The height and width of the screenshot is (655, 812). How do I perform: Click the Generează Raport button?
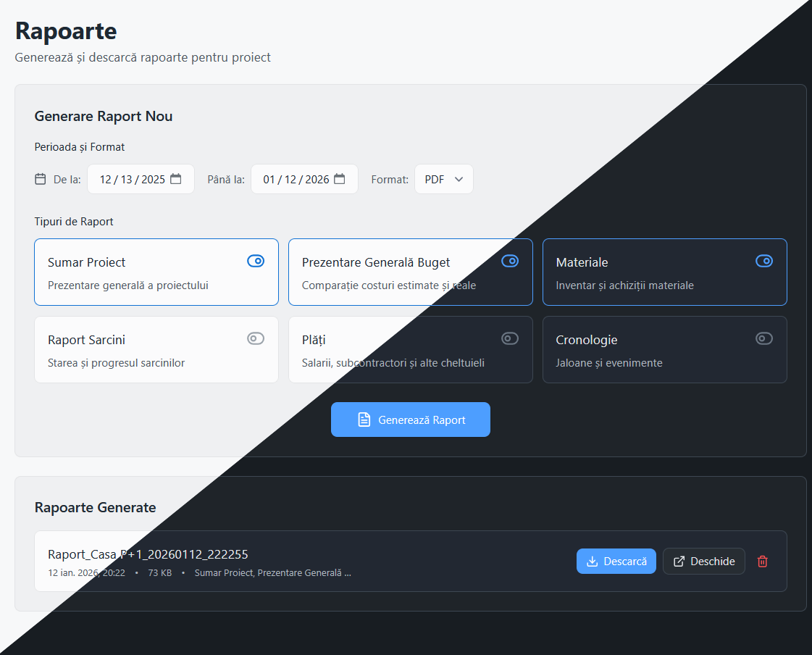(410, 420)
